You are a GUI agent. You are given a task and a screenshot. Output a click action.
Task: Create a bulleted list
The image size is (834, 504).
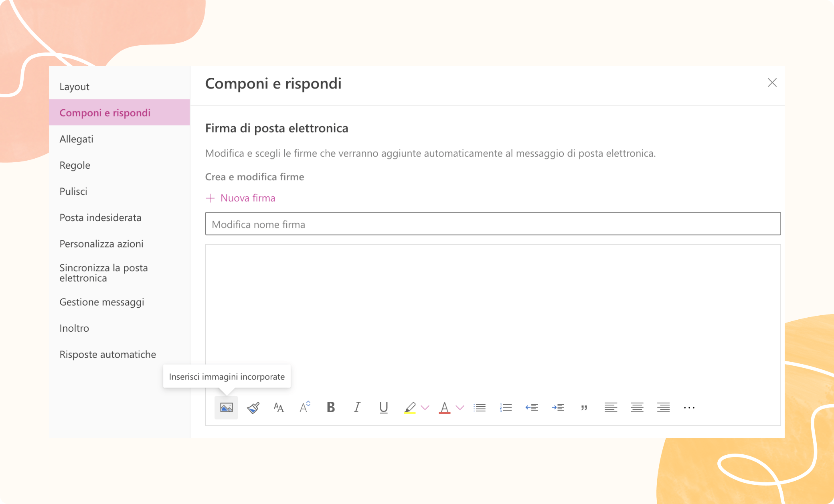coord(480,407)
